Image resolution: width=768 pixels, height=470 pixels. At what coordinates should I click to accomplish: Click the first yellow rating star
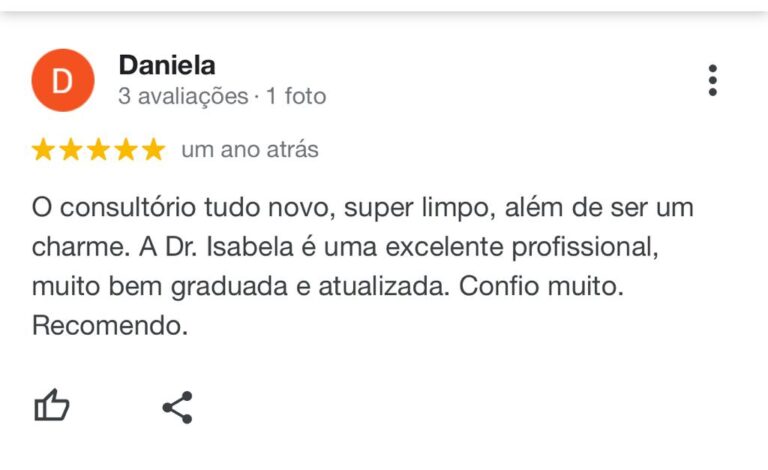44,150
